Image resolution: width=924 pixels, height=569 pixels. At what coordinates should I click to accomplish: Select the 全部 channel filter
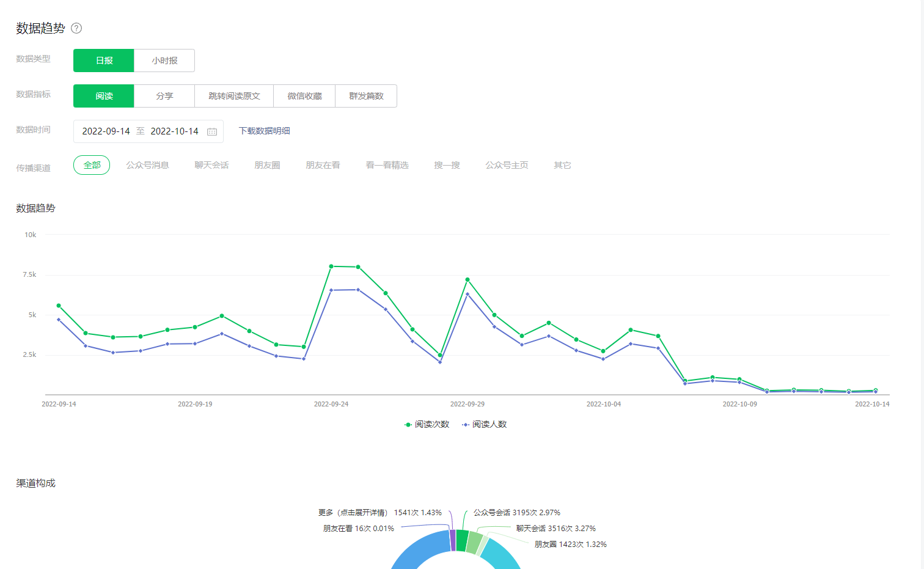[92, 165]
